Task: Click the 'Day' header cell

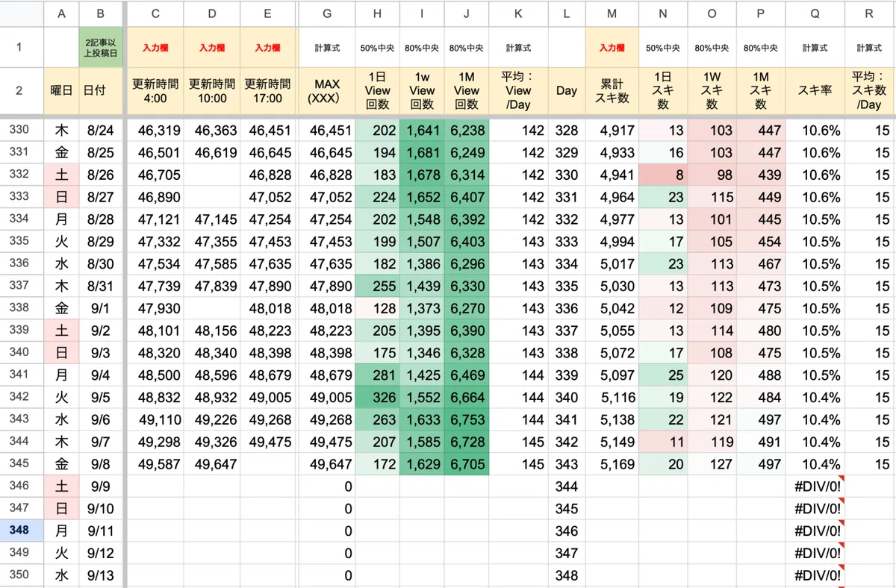Action: pyautogui.click(x=566, y=90)
